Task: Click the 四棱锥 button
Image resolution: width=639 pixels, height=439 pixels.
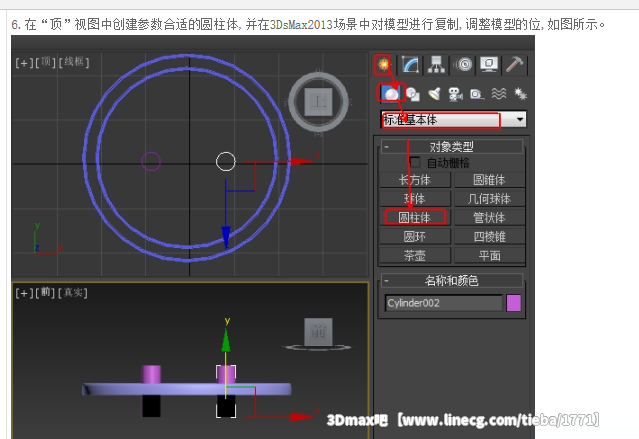Action: (x=489, y=237)
